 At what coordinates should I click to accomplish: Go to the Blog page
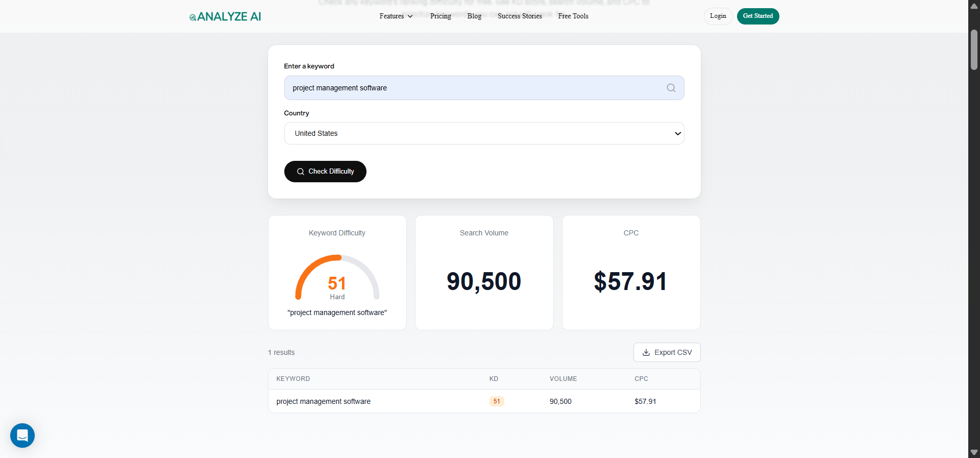tap(474, 16)
